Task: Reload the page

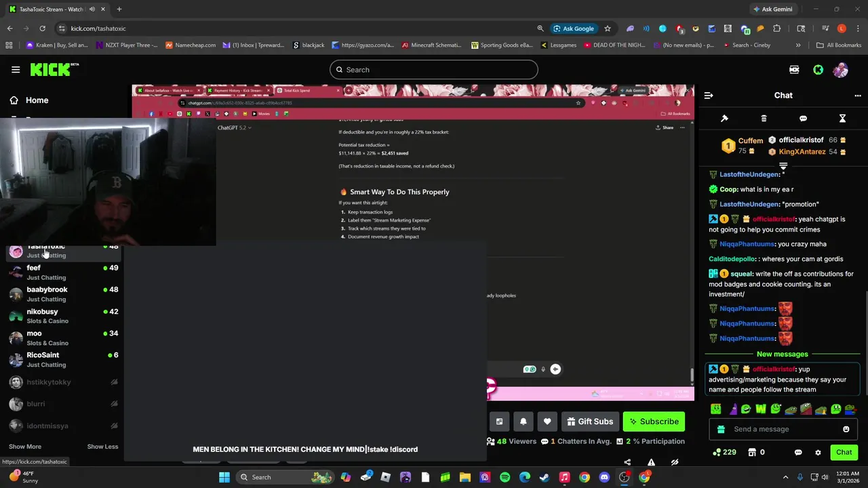Action: pos(42,28)
